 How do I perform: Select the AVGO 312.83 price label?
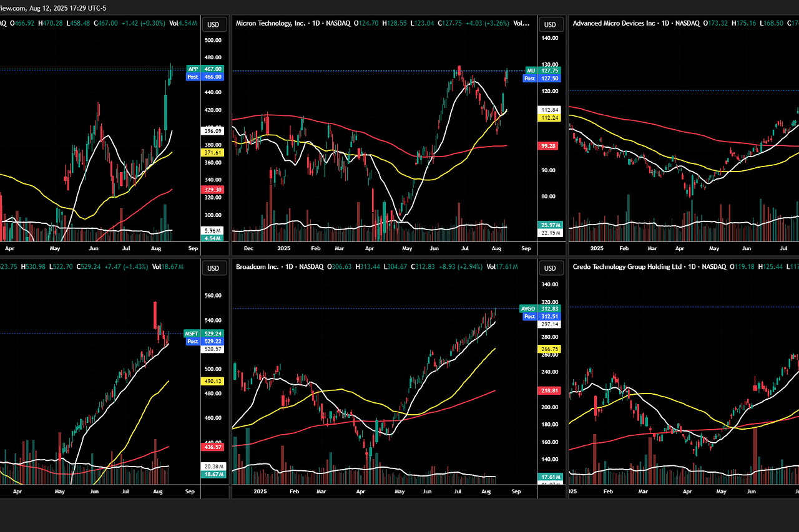(x=540, y=309)
